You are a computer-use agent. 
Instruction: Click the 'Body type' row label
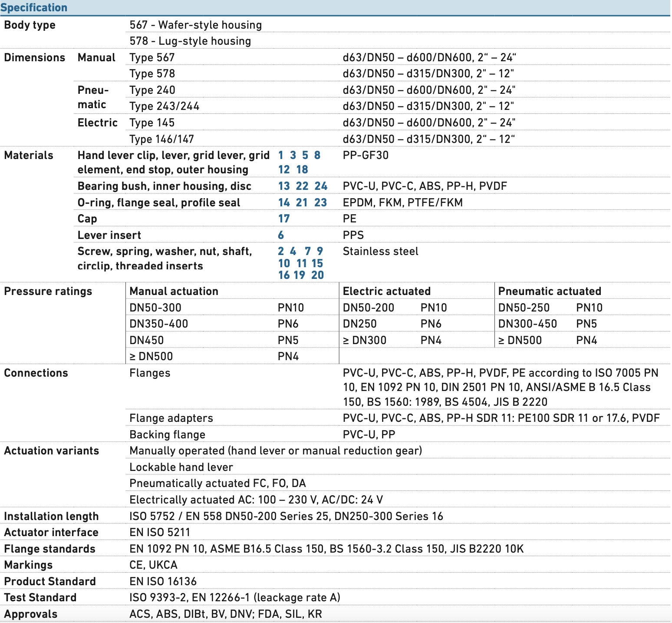(30, 25)
